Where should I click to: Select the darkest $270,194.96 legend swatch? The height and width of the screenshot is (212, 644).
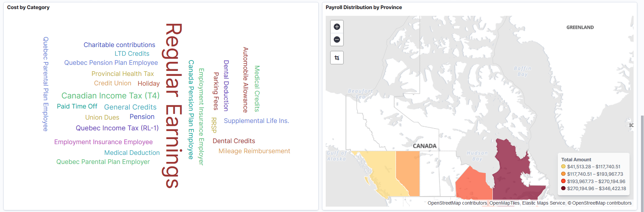coord(563,188)
